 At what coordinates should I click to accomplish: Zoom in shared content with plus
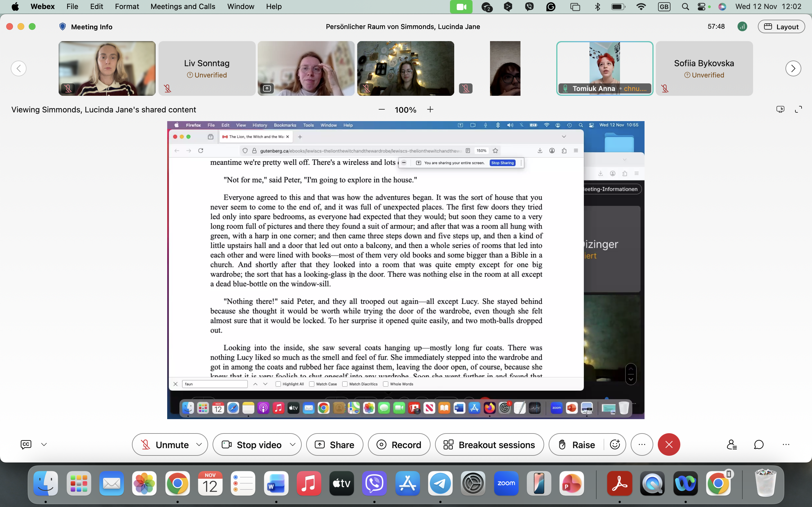pos(430,110)
